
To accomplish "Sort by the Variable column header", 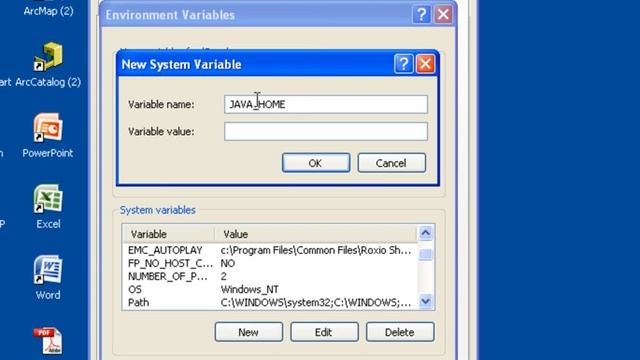I will click(168, 234).
